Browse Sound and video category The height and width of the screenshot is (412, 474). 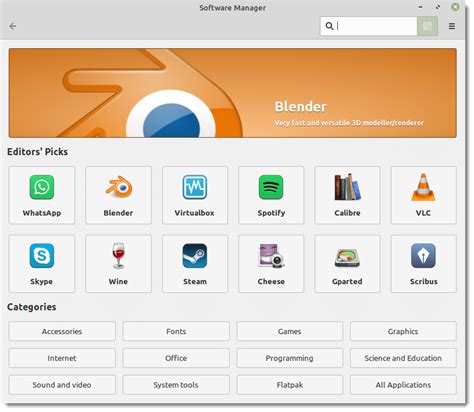click(x=62, y=385)
